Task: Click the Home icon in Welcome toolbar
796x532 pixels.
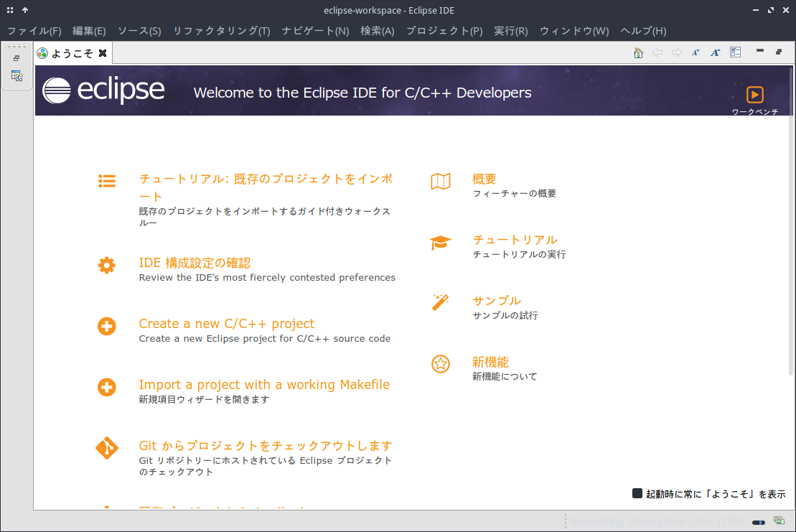Action: click(x=638, y=53)
